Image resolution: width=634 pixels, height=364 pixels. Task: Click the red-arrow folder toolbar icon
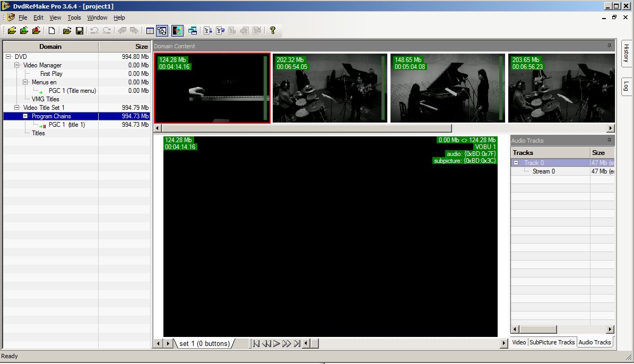click(x=37, y=30)
